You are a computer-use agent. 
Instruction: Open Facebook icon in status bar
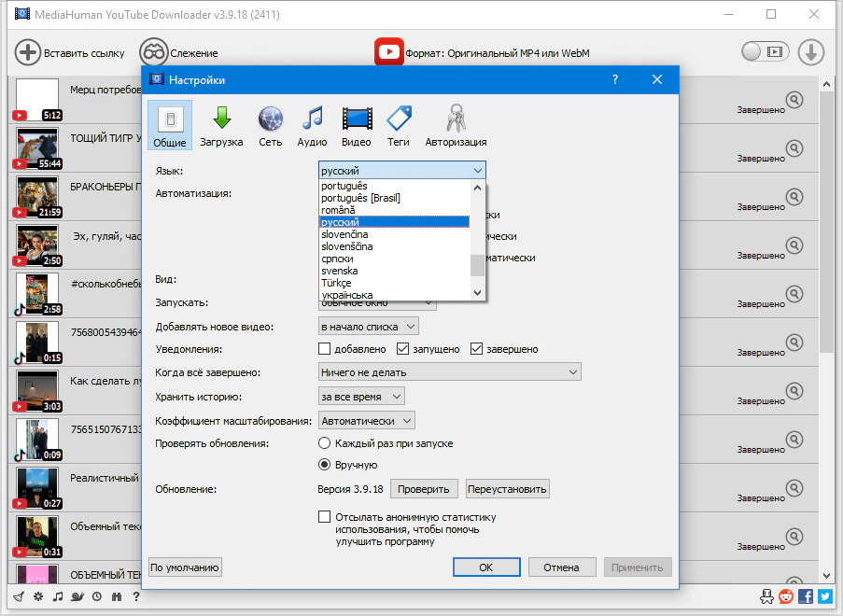pyautogui.click(x=808, y=596)
